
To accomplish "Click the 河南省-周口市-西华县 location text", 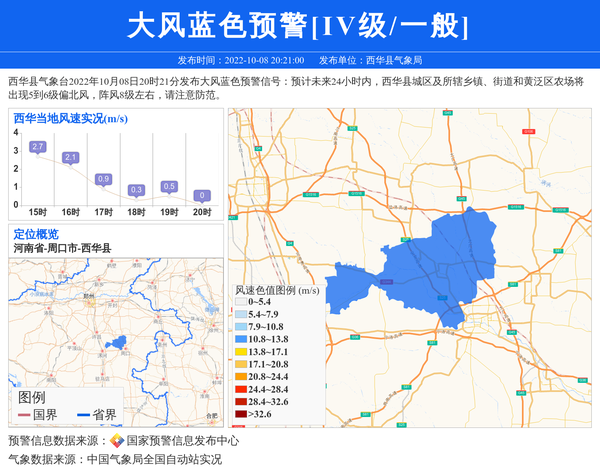I will 62,248.
